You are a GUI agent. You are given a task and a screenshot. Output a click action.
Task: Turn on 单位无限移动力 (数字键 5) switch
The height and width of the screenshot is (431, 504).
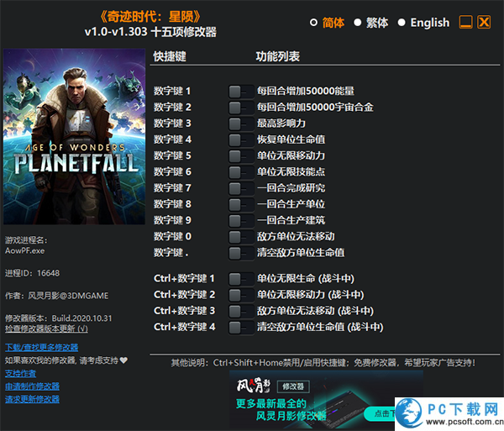[241, 156]
